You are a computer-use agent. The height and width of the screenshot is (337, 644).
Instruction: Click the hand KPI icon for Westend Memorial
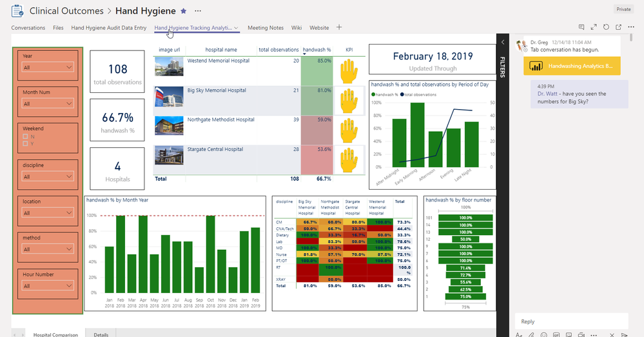[x=349, y=71]
